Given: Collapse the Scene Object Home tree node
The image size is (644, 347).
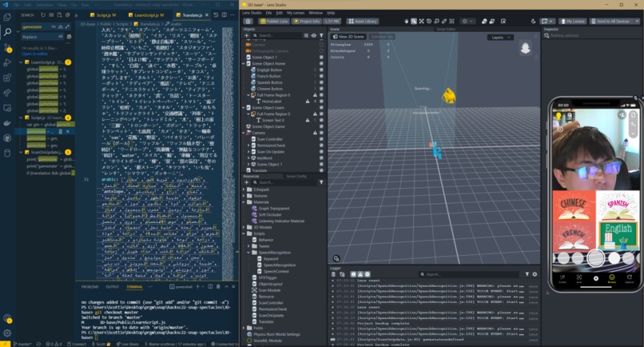Looking at the screenshot, I should [244, 64].
